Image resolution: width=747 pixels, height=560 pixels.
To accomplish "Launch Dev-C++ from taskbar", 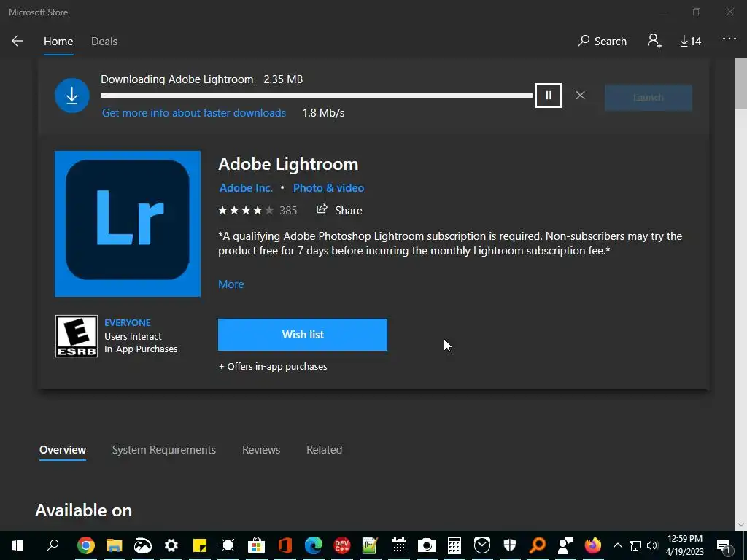I will tap(341, 545).
